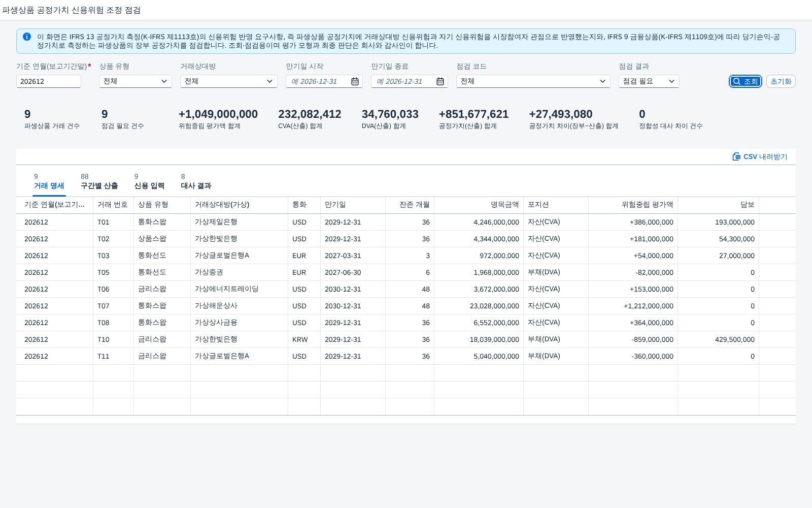Screen dimensions: 812x508
Task: Click the +1,212,000,000 value cell
Action: [x=633, y=306]
